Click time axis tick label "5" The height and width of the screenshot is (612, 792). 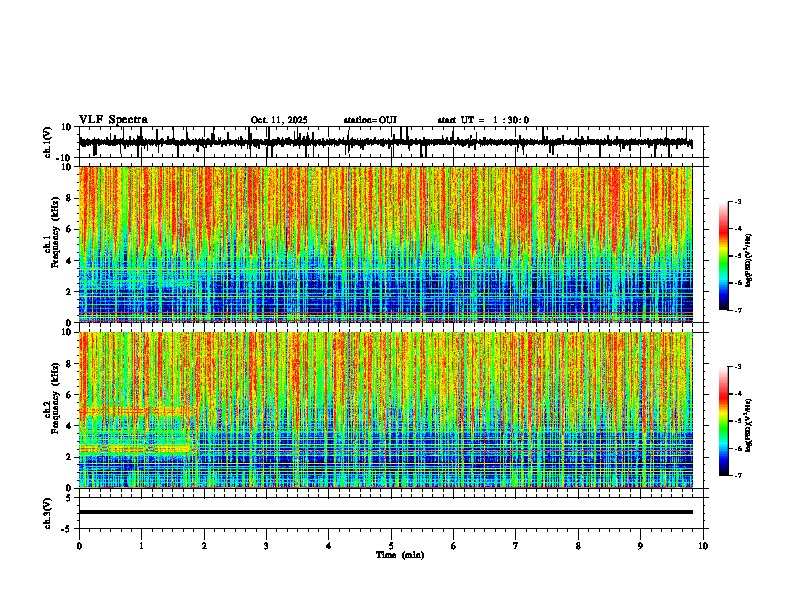pos(391,546)
